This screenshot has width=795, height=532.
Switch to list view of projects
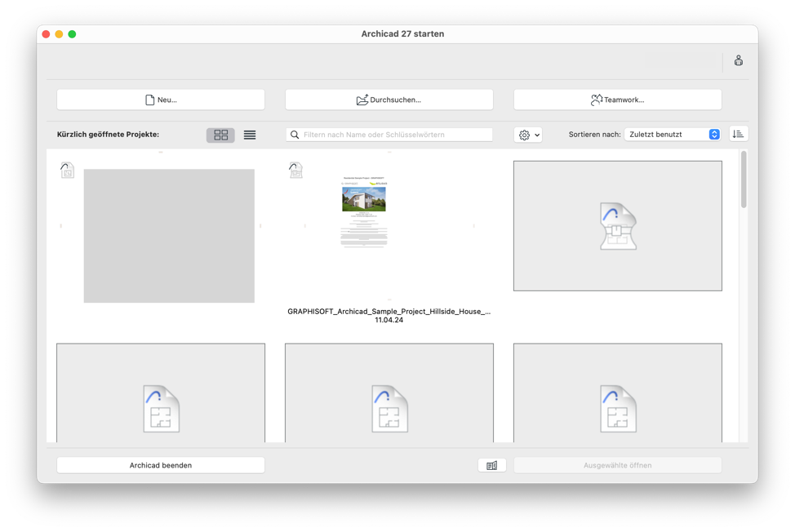[250, 135]
